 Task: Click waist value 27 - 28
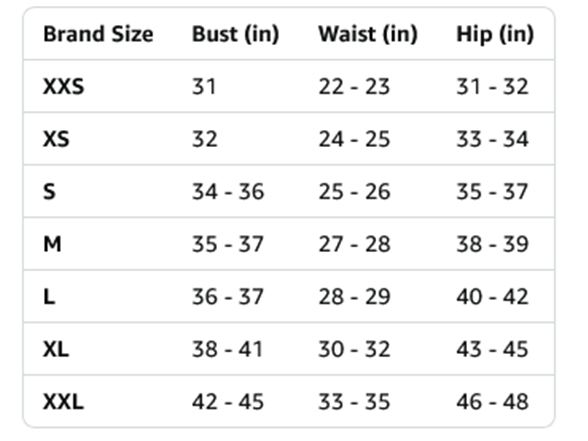[x=354, y=244]
